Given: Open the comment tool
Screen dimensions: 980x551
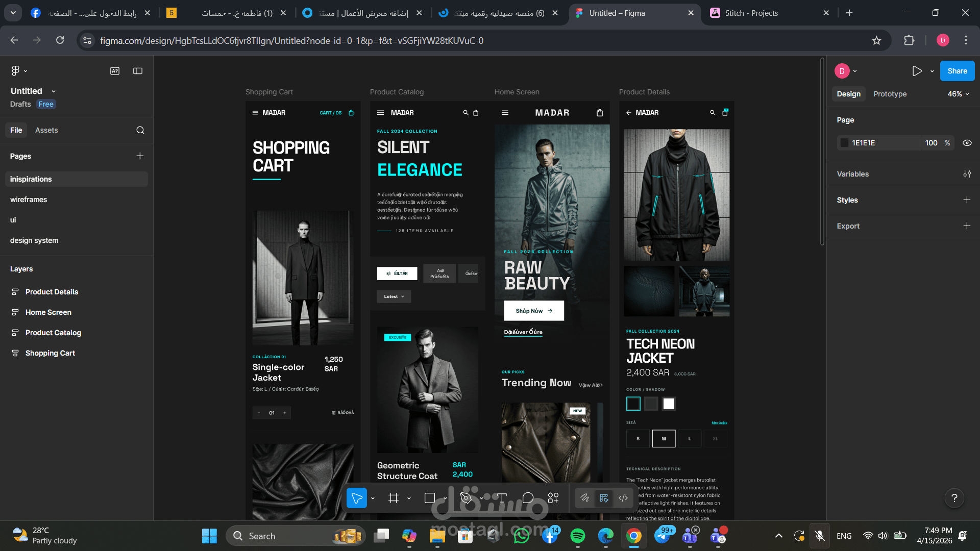Looking at the screenshot, I should click(x=528, y=497).
